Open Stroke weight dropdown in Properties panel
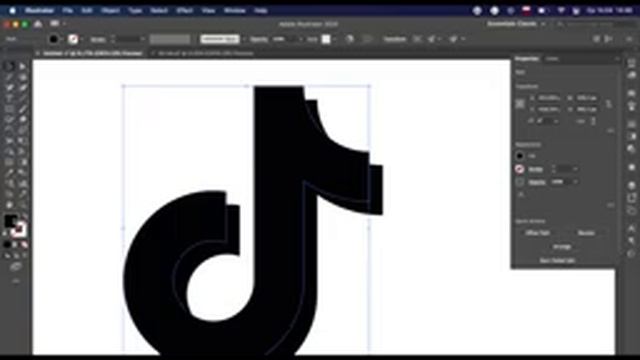The height and width of the screenshot is (360, 640). 575,169
